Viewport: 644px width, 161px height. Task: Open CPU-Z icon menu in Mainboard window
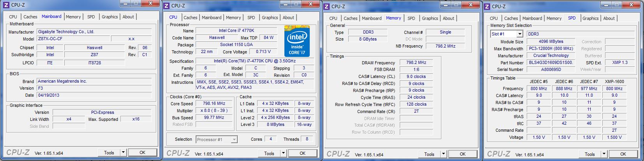point(6,5)
